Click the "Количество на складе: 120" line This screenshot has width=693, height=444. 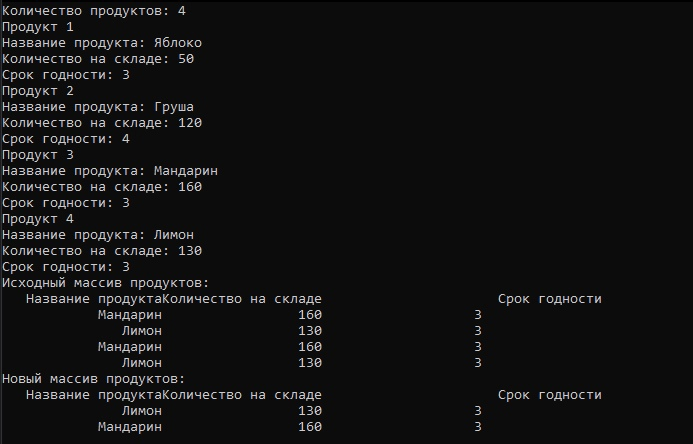click(101, 123)
